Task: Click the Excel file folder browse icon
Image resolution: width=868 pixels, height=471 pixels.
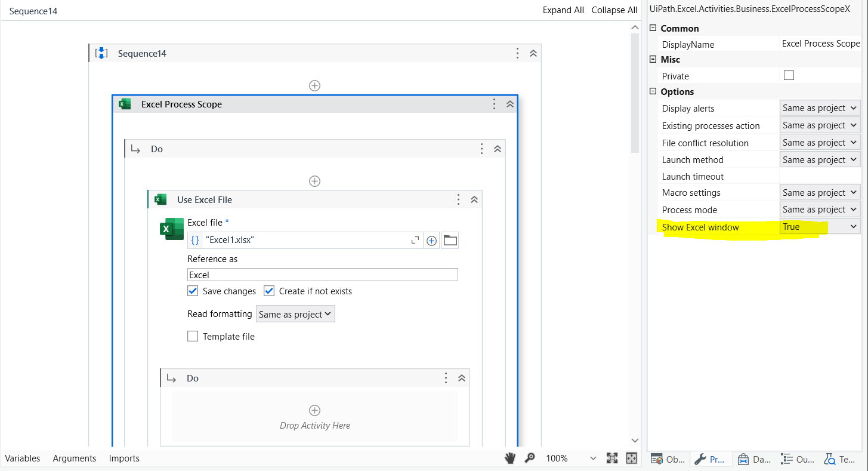Action: [x=450, y=240]
